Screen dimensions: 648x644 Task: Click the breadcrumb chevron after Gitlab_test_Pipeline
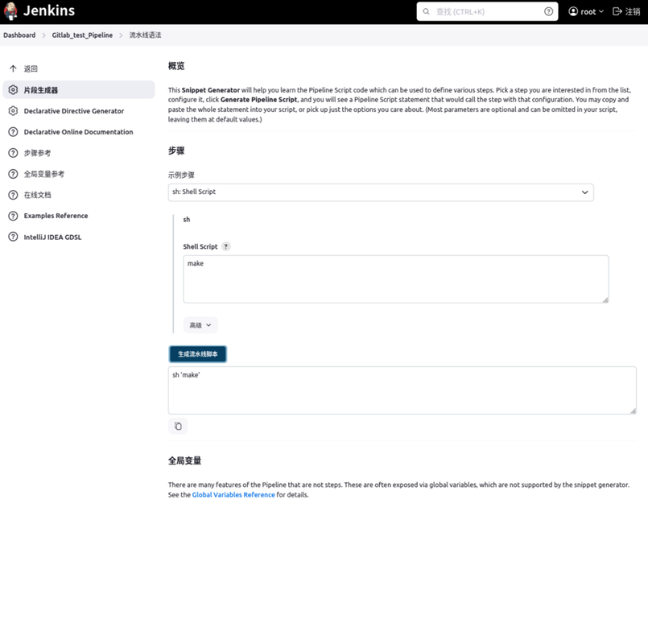[121, 35]
